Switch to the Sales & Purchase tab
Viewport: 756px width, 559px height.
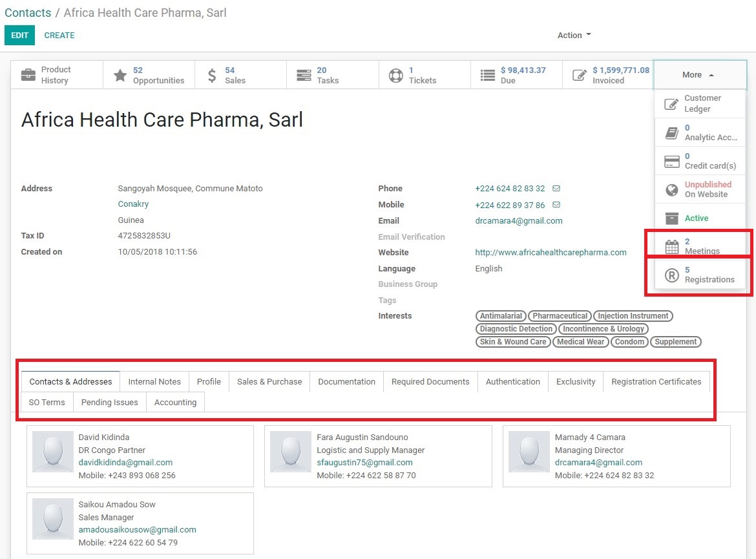coord(269,381)
